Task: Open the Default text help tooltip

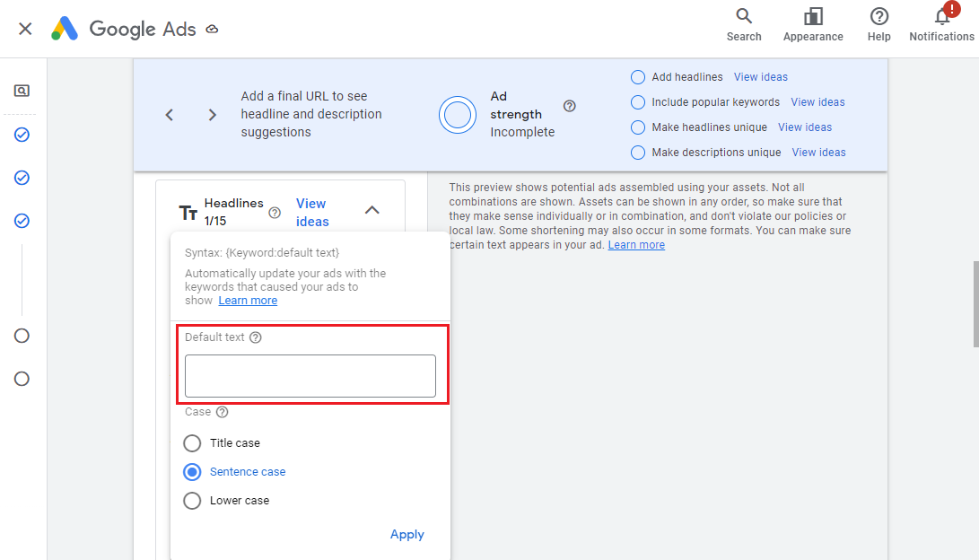Action: tap(256, 337)
